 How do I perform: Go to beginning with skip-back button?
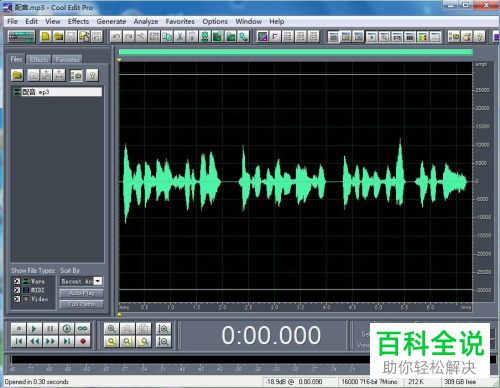(19, 341)
